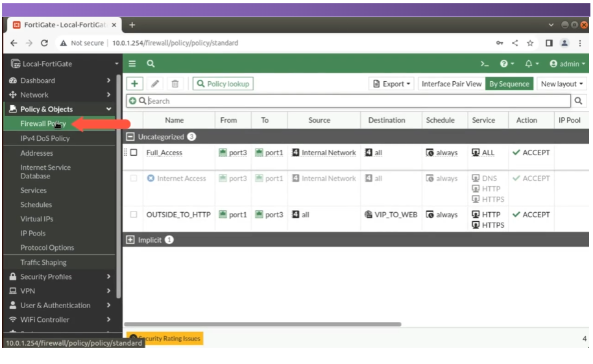Click the disabled status icon on Internet Access policy

pyautogui.click(x=151, y=178)
